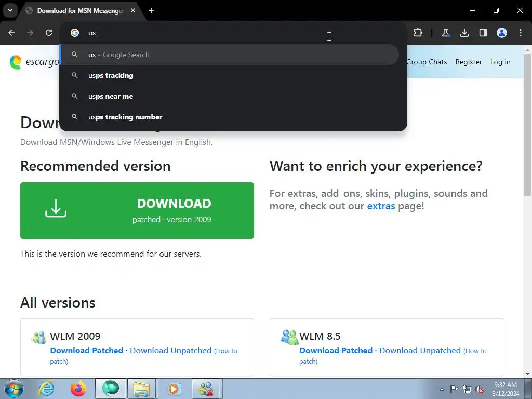
Task: Open the Extensions puzzle icon
Action: coord(418,33)
